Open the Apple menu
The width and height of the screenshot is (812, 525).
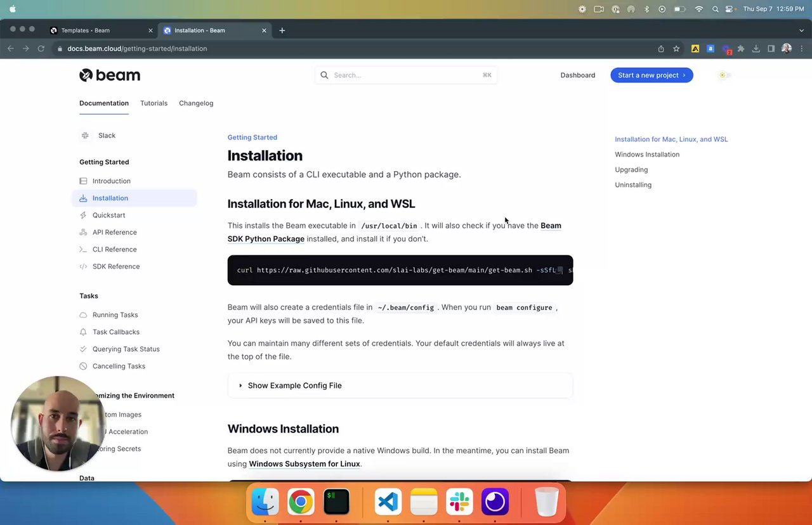click(13, 9)
